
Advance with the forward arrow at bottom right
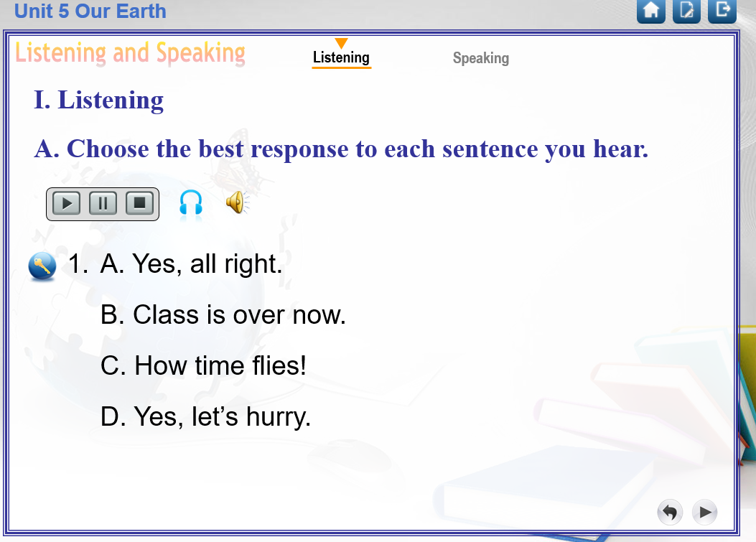pyautogui.click(x=704, y=512)
